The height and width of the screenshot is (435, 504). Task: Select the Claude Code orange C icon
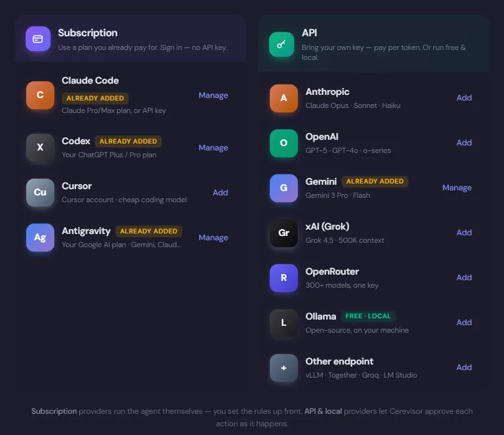40,95
